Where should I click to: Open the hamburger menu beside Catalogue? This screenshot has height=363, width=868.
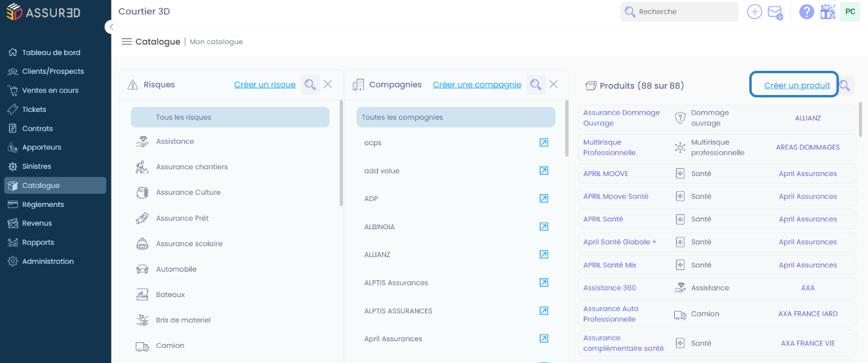[x=127, y=42]
